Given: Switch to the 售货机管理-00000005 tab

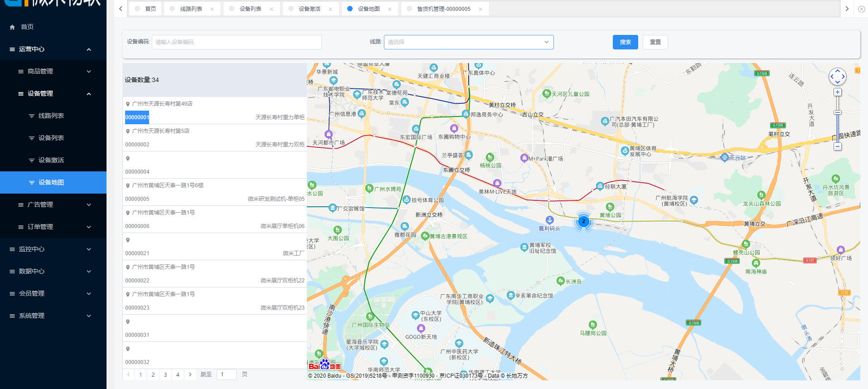Looking at the screenshot, I should pyautogui.click(x=444, y=9).
